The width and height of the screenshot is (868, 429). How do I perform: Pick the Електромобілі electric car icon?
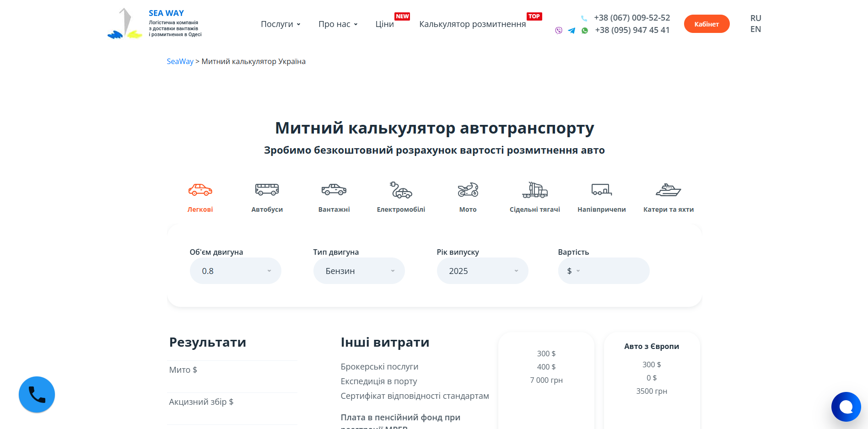[x=401, y=190]
